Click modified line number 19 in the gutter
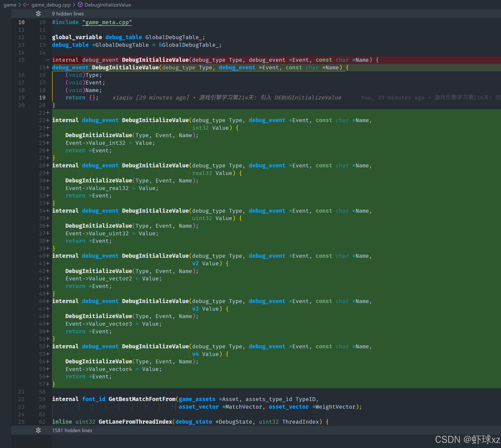This screenshot has height=448, width=501. point(42,98)
